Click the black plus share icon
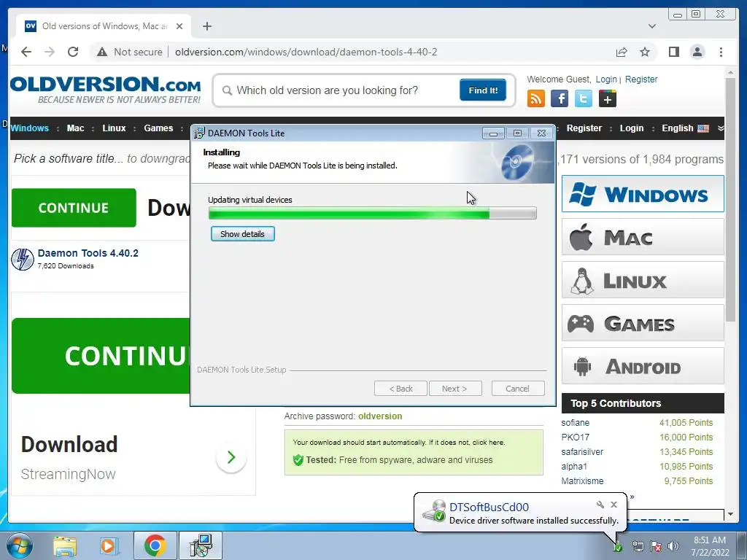Viewport: 747px width, 560px height. [x=608, y=98]
